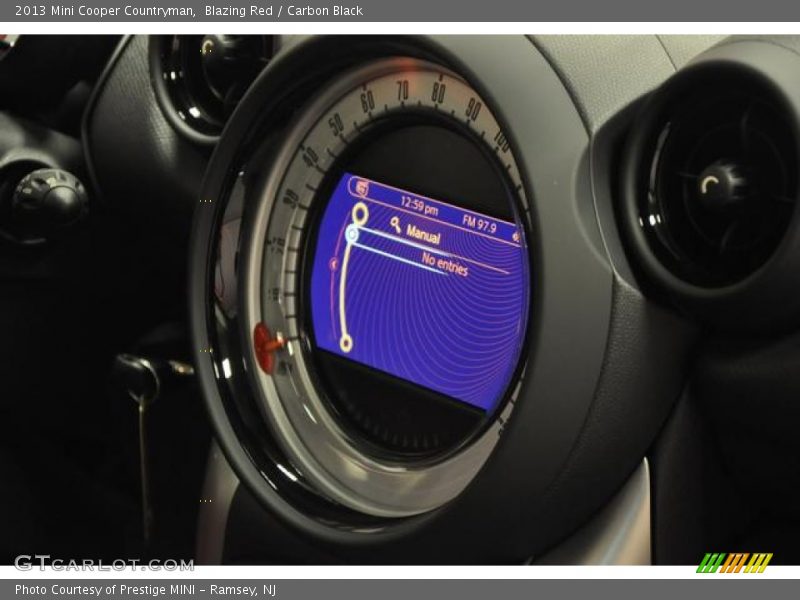The width and height of the screenshot is (800, 600).
Task: Tap the pink icon in the status bar corner
Action: click(362, 189)
